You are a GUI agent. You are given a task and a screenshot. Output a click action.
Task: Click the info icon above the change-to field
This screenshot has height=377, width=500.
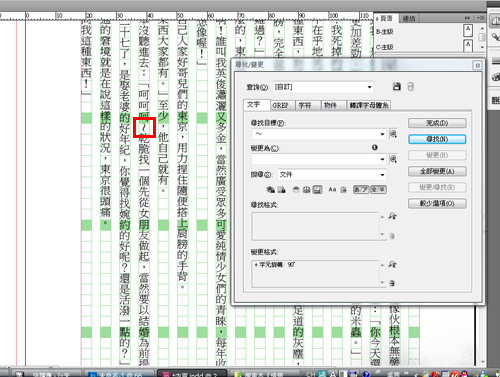[375, 147]
